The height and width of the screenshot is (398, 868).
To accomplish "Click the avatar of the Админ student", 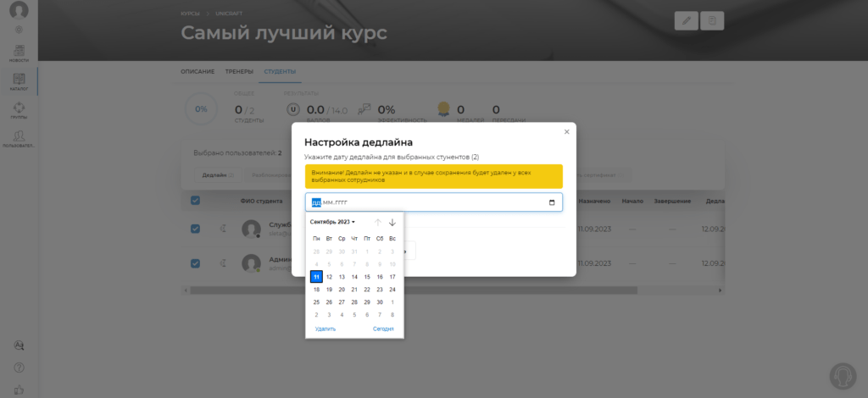I will pyautogui.click(x=251, y=263).
